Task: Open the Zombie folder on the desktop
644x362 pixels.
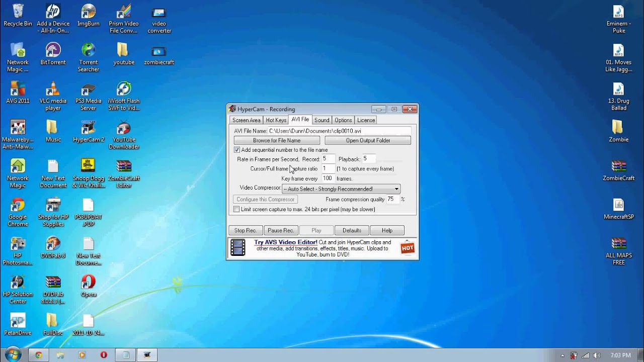Action: [x=619, y=131]
